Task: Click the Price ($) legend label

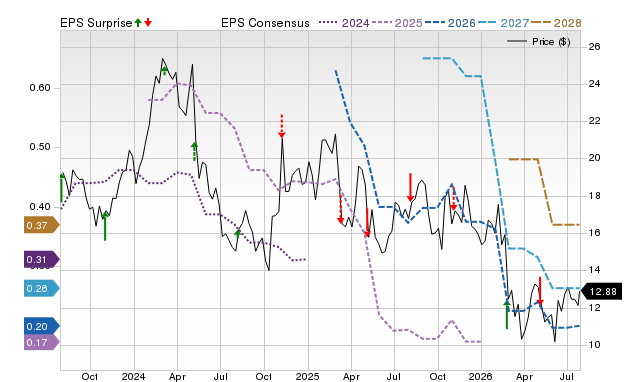Action: (551, 42)
